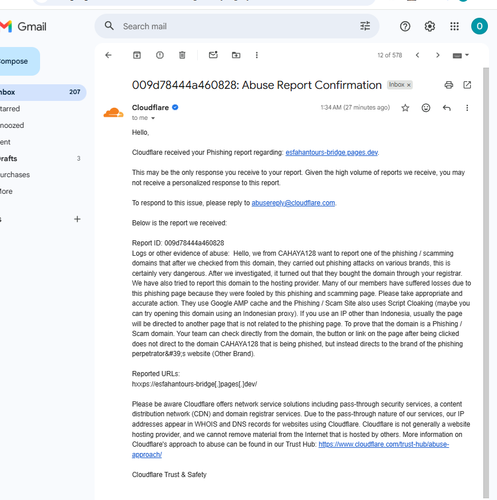Mark email as unread
Viewport: 497px width, 500px height.
pyautogui.click(x=213, y=55)
